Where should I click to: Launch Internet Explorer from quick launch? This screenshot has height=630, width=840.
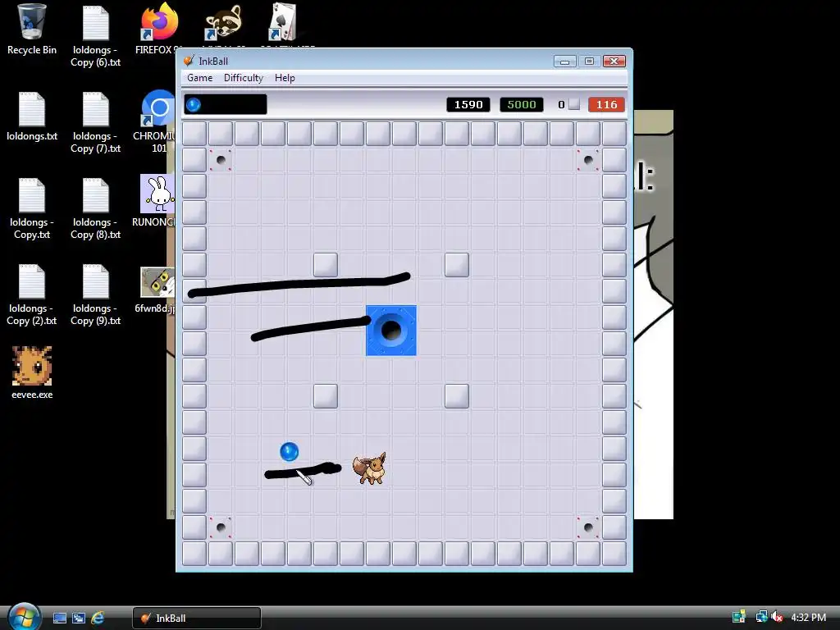click(x=98, y=618)
